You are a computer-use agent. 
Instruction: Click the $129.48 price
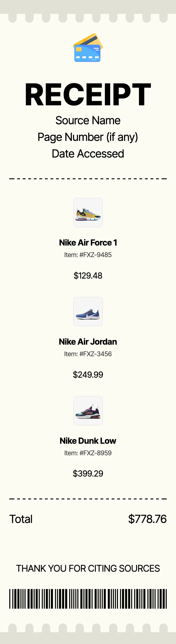[88, 276]
